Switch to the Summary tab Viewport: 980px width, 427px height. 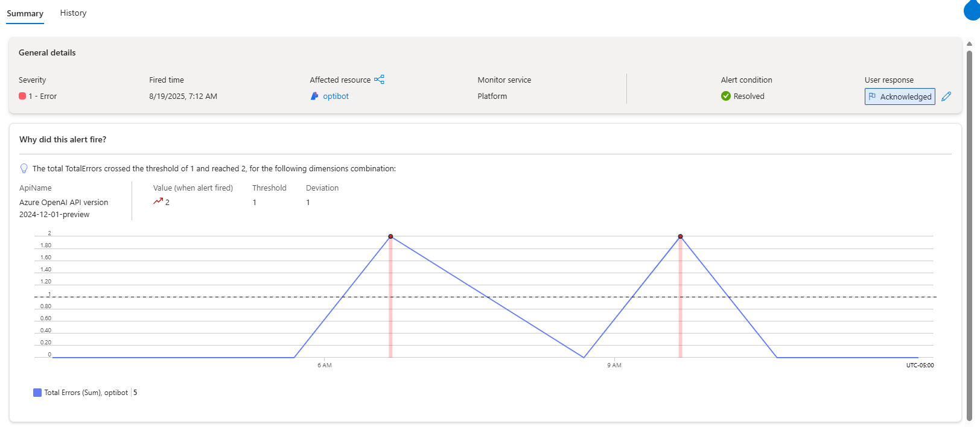click(25, 13)
